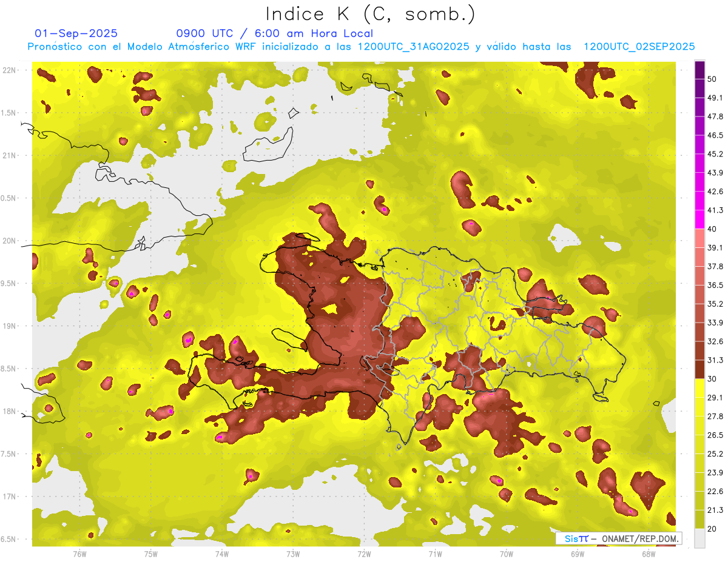The width and height of the screenshot is (728, 562).
Task: Select the date text "01-Sep-2025"
Action: (76, 33)
